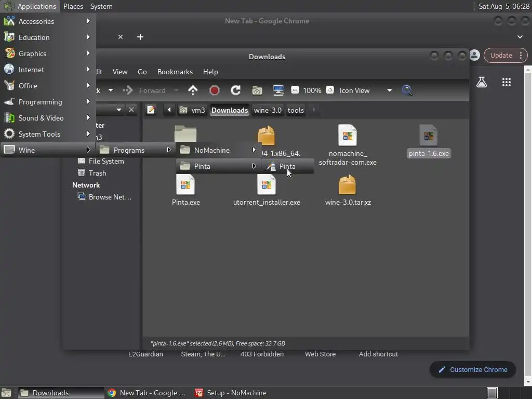Open the Computer location icon
Viewport: 532px width, 399px height.
[278, 90]
